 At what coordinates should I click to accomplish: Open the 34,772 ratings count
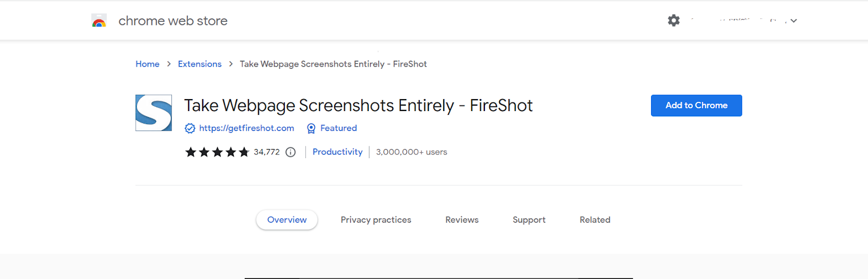pyautogui.click(x=267, y=152)
